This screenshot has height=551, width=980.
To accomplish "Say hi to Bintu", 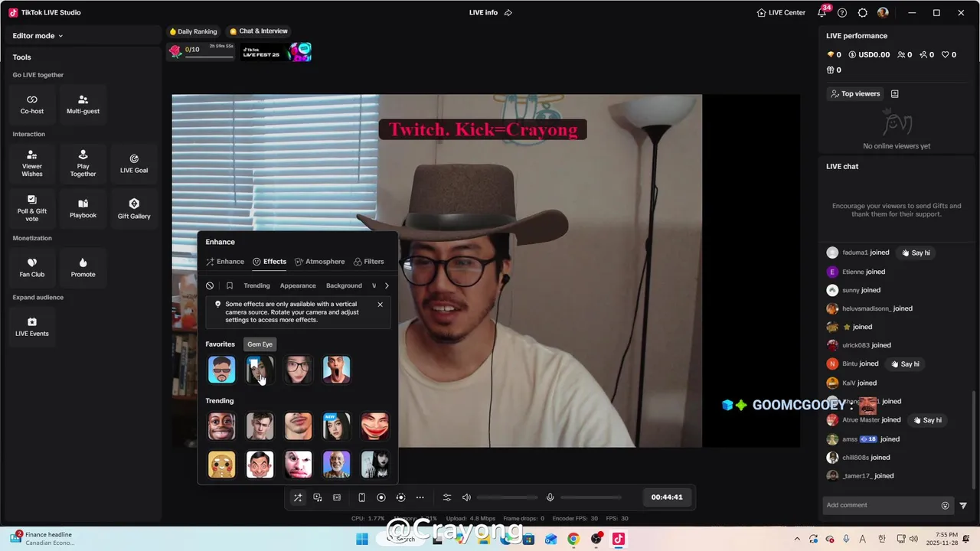I will point(904,364).
